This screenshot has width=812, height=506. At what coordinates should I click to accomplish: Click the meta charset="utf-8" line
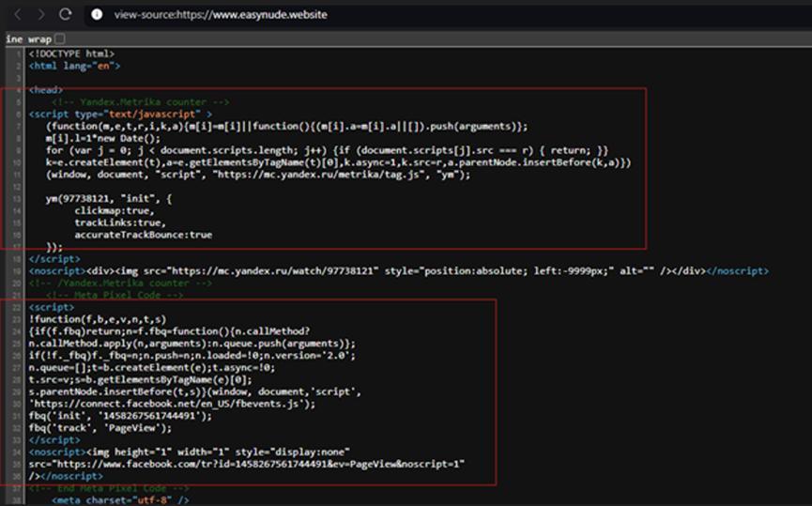click(120, 499)
